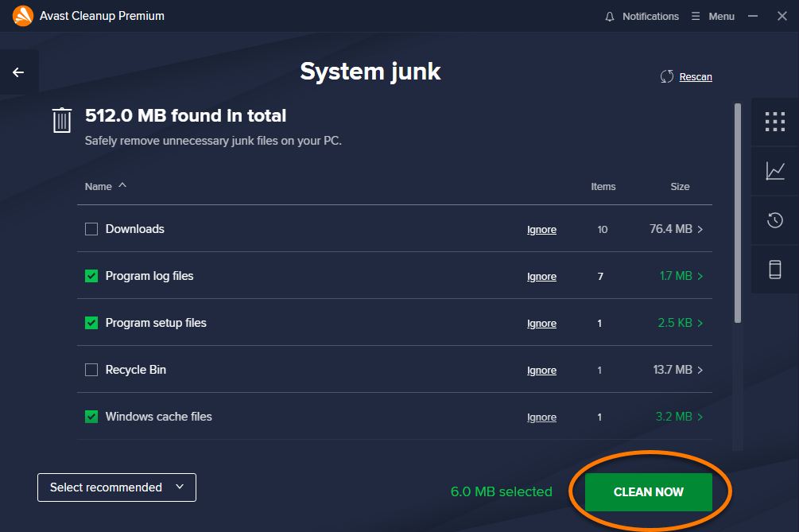
Task: Click the rescan circular arrows icon
Action: pos(666,76)
